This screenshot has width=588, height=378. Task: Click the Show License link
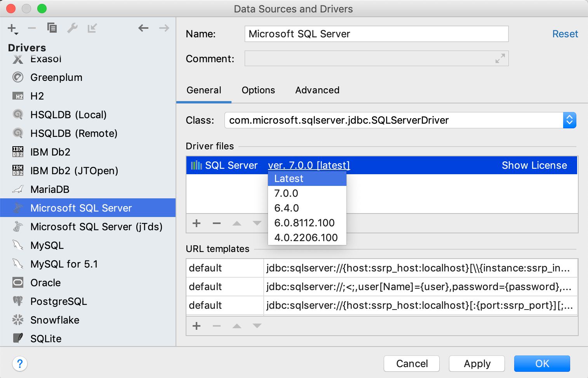pos(534,165)
